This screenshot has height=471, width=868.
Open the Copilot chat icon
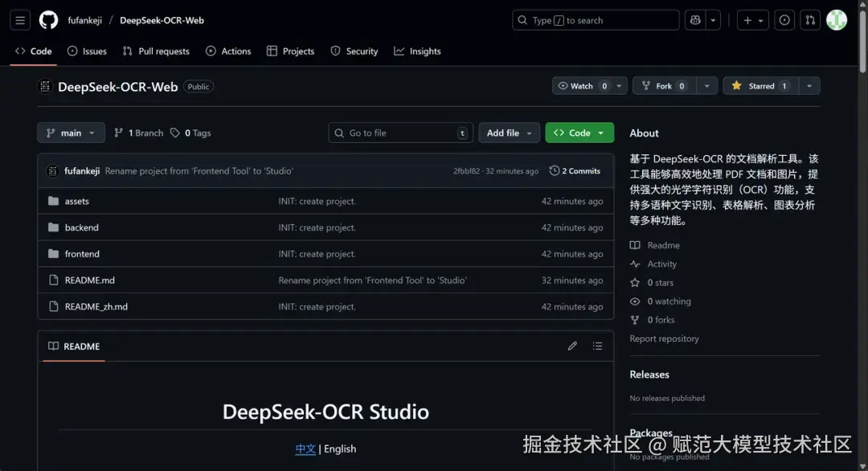click(x=694, y=20)
